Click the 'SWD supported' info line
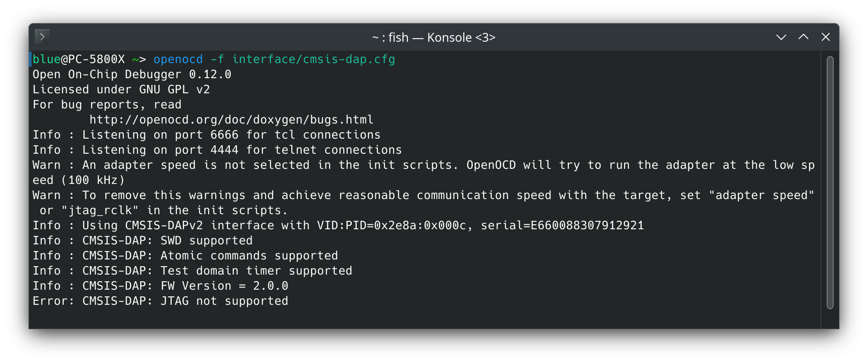Screen dimensions: 868x363 tap(143, 241)
